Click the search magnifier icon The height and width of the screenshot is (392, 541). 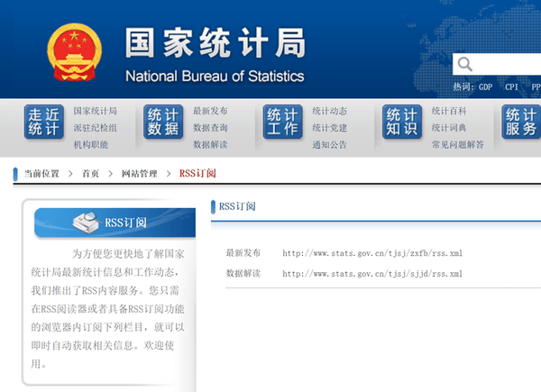tap(464, 64)
